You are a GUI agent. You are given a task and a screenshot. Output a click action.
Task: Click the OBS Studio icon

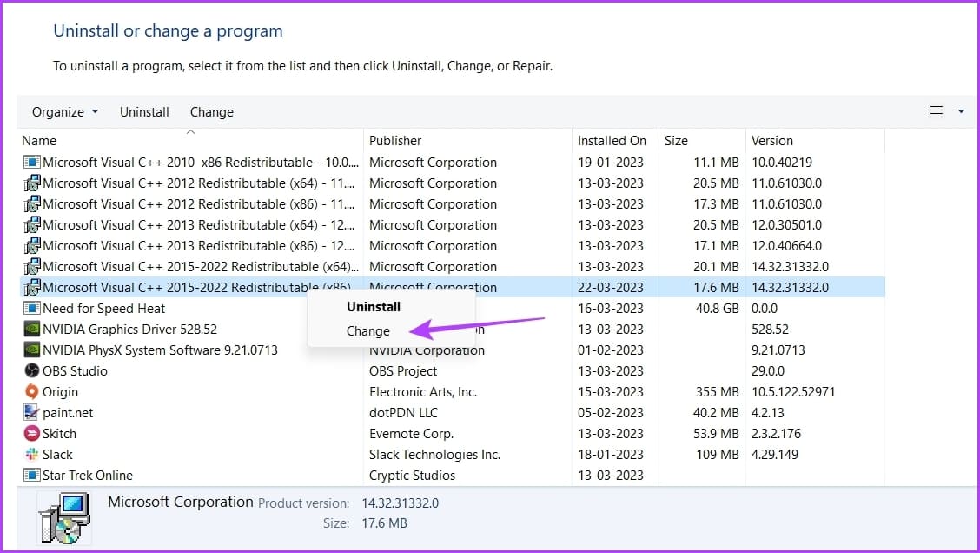(31, 371)
